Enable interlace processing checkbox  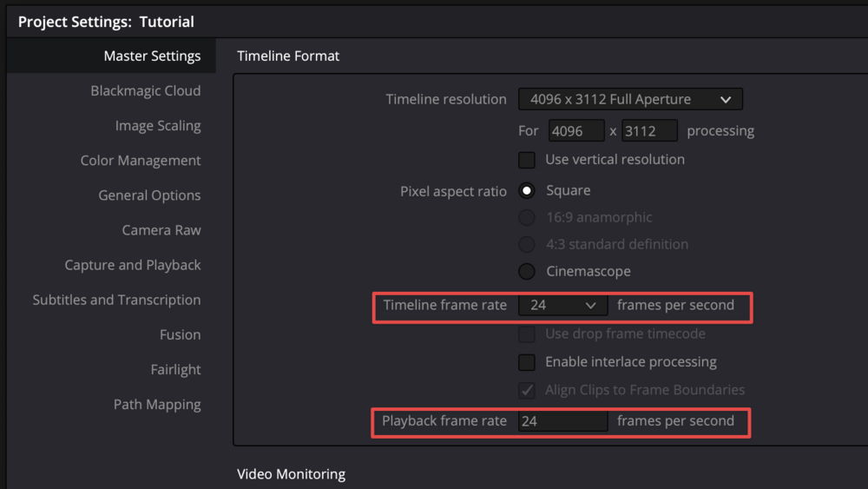click(x=527, y=362)
